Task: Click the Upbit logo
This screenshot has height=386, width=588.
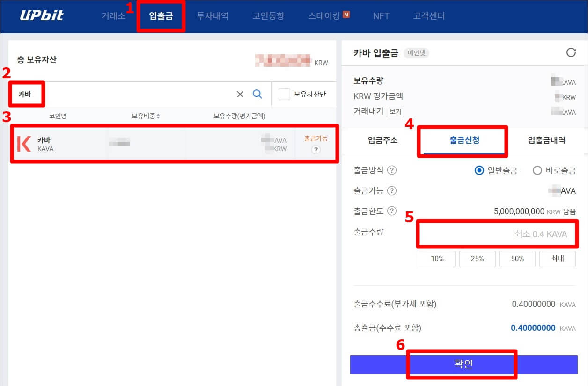Action: click(42, 16)
